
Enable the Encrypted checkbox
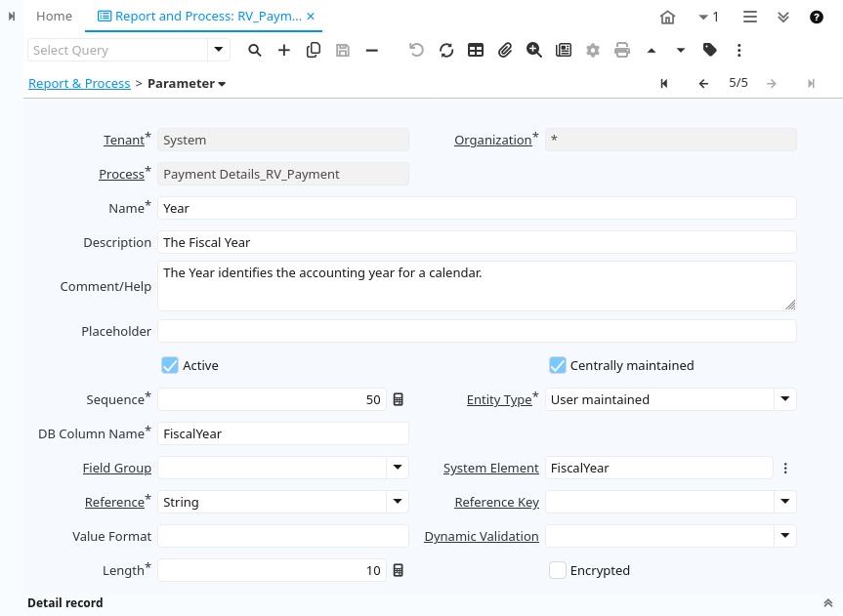(x=558, y=570)
